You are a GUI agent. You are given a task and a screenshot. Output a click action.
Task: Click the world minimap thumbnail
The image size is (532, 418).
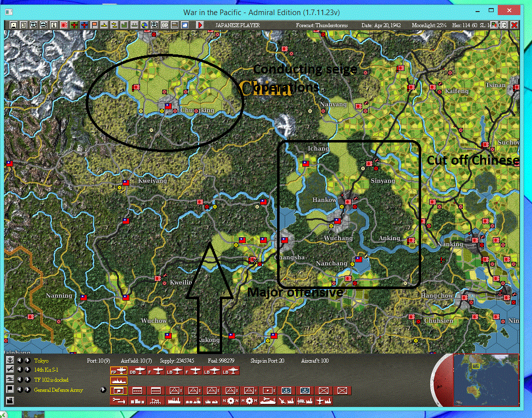pyautogui.click(x=486, y=380)
